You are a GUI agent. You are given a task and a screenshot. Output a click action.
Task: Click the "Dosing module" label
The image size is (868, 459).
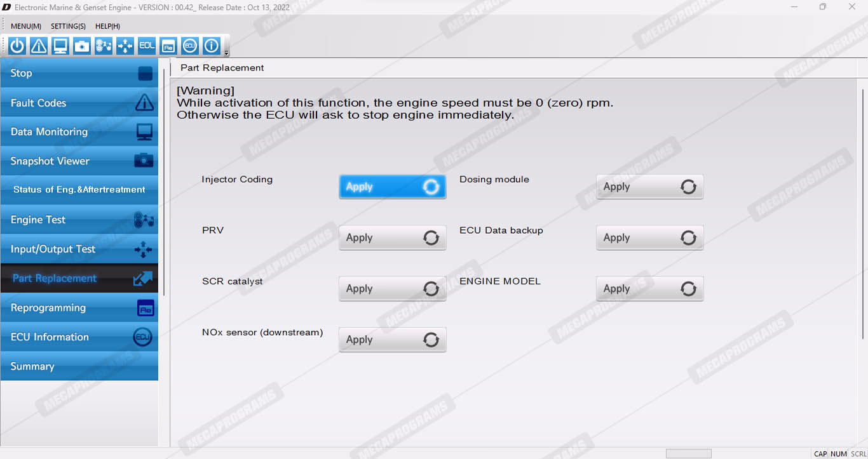494,180
